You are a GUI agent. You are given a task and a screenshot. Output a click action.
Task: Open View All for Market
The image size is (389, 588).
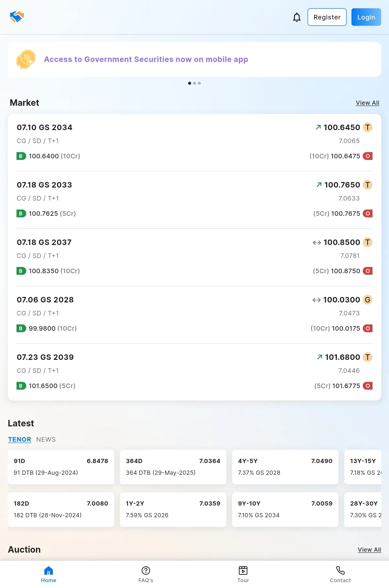click(367, 103)
